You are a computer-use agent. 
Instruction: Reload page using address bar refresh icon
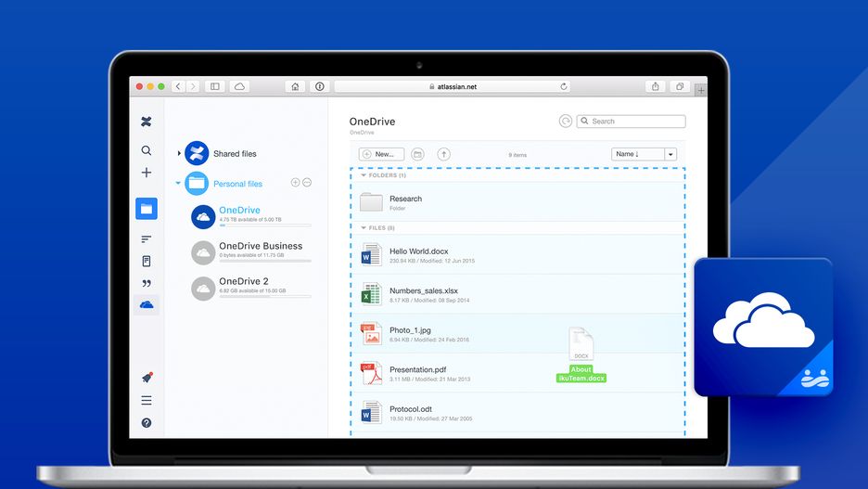[x=564, y=86]
